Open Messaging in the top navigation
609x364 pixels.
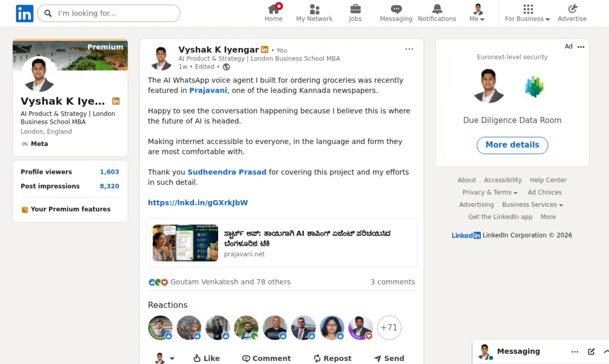coord(396,13)
